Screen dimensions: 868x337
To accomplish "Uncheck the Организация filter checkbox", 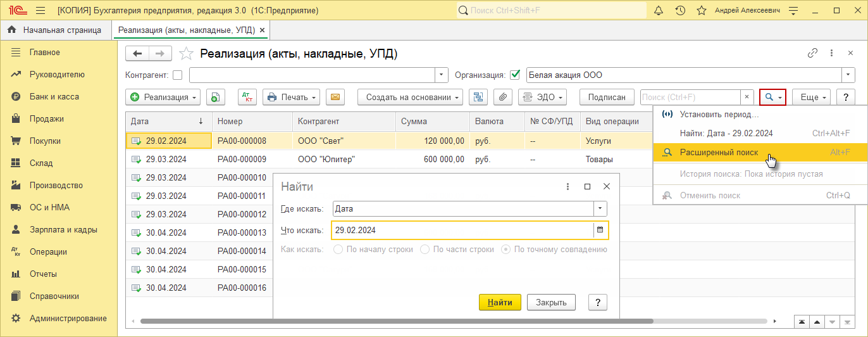I will (514, 75).
